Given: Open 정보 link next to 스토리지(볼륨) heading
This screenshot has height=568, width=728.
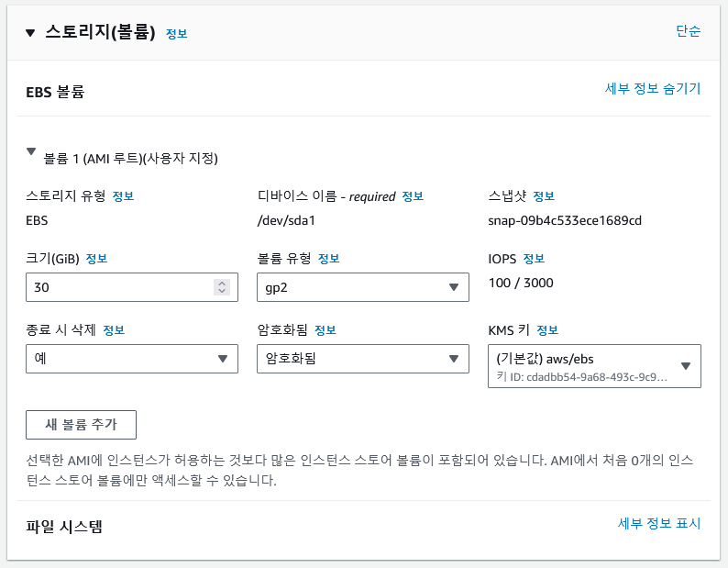Looking at the screenshot, I should click(x=176, y=34).
